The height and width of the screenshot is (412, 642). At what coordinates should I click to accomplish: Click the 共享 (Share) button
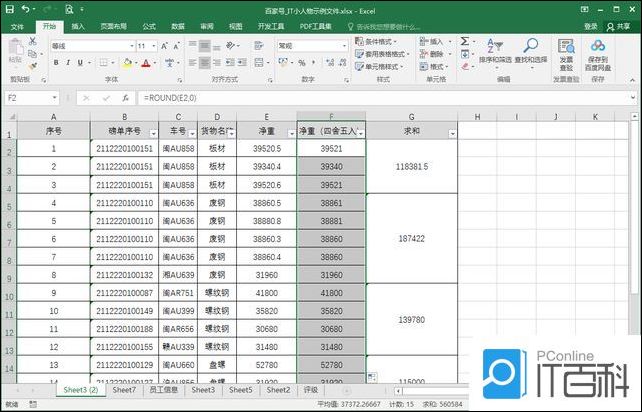(x=619, y=27)
